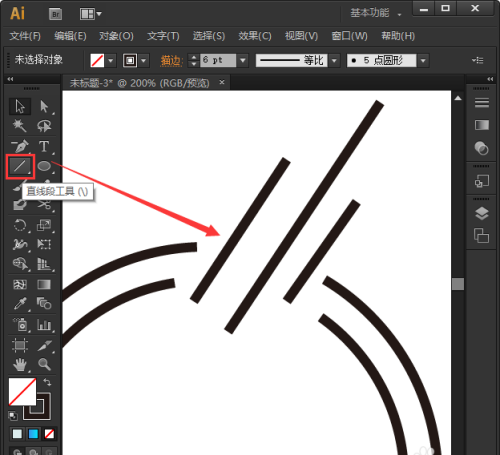The image size is (500, 455).
Task: Close the 未标题-3 document tab
Action: 222,82
